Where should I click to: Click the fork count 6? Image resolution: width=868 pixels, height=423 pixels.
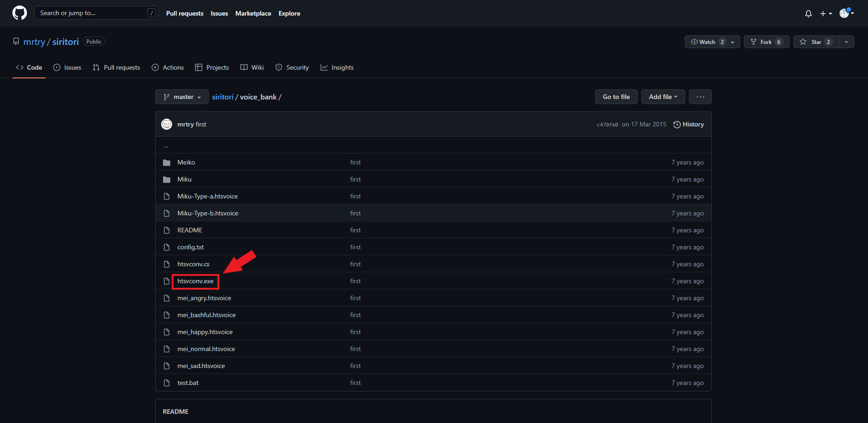pyautogui.click(x=779, y=42)
